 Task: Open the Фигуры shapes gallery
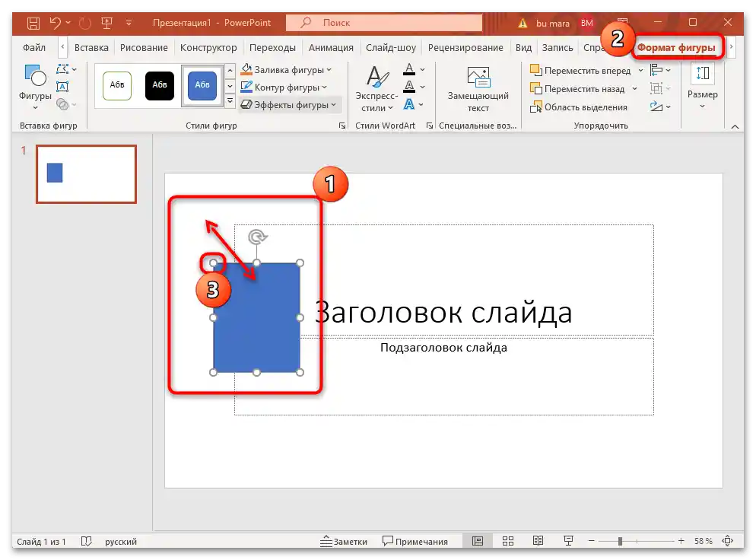[35, 87]
